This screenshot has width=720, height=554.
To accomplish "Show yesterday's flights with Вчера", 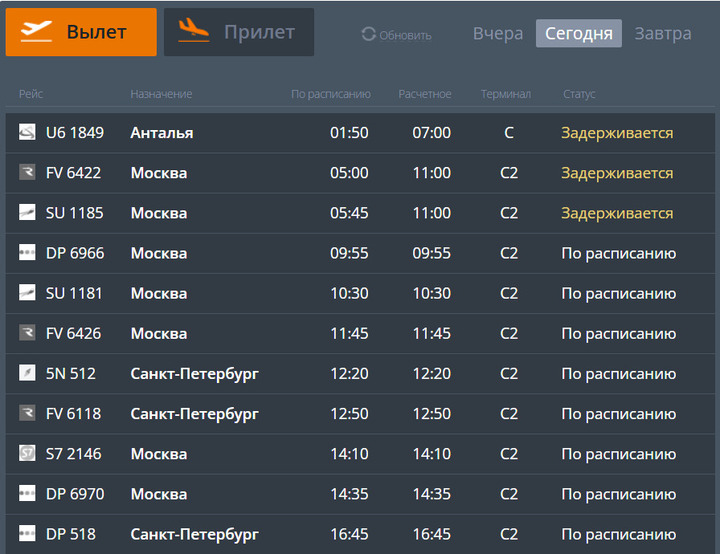I will click(x=498, y=33).
